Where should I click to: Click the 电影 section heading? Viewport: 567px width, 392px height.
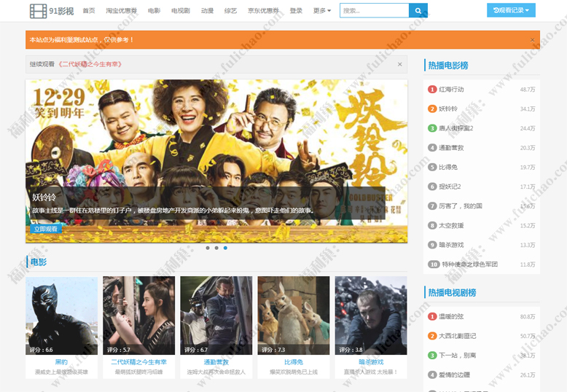[39, 262]
